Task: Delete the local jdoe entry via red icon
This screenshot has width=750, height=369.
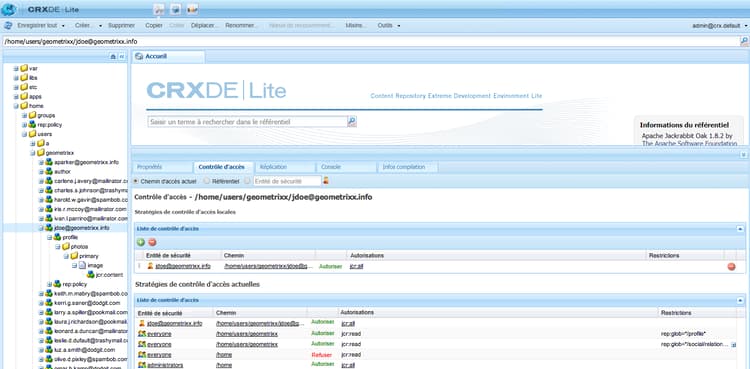Action: pyautogui.click(x=731, y=267)
